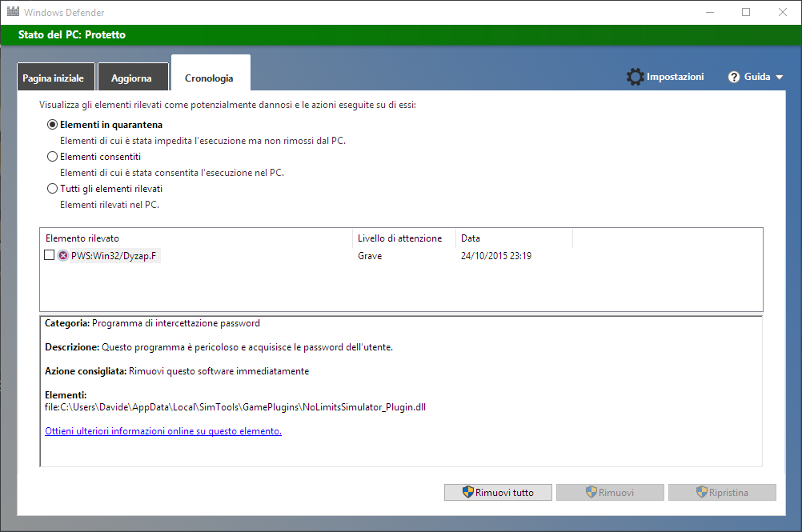Click the Categoria line in details pane
Viewport: 802px width, 532px height.
(152, 323)
